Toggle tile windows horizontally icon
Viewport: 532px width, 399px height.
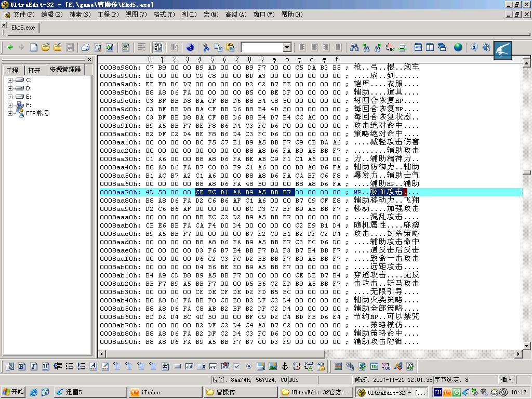tap(418, 47)
